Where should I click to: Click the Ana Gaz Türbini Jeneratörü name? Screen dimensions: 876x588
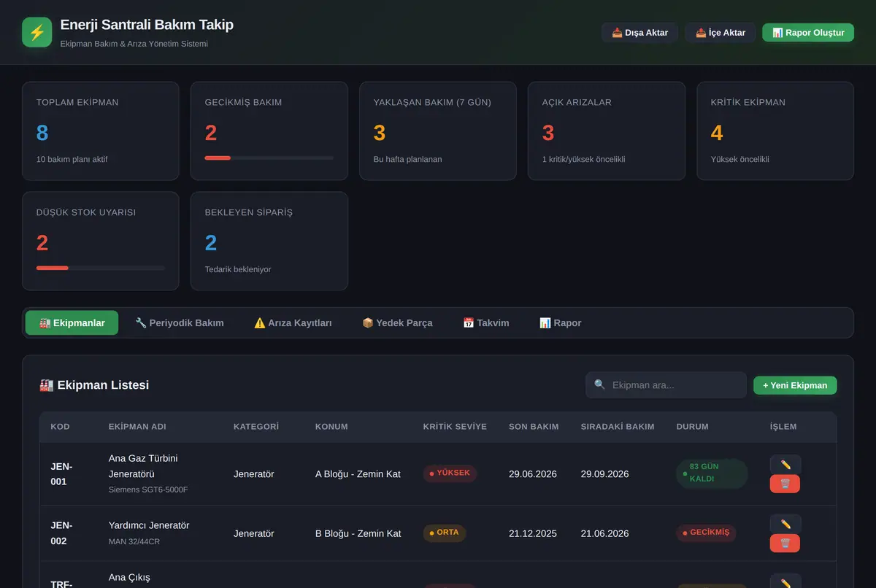coord(143,465)
